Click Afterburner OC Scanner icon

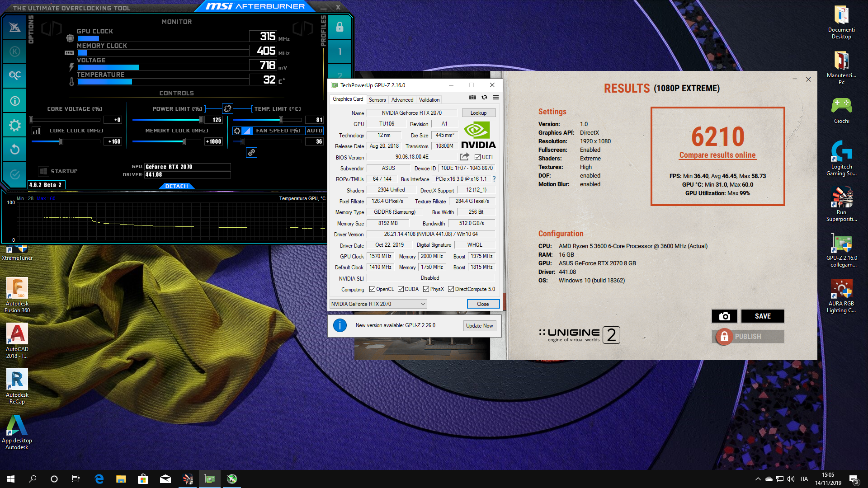pos(14,75)
